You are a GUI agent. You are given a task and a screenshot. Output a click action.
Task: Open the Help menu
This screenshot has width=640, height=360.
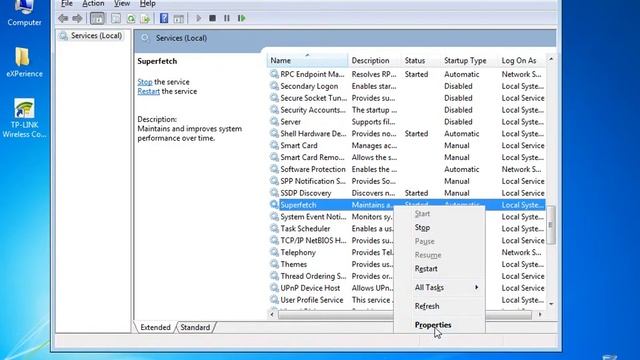click(x=147, y=4)
